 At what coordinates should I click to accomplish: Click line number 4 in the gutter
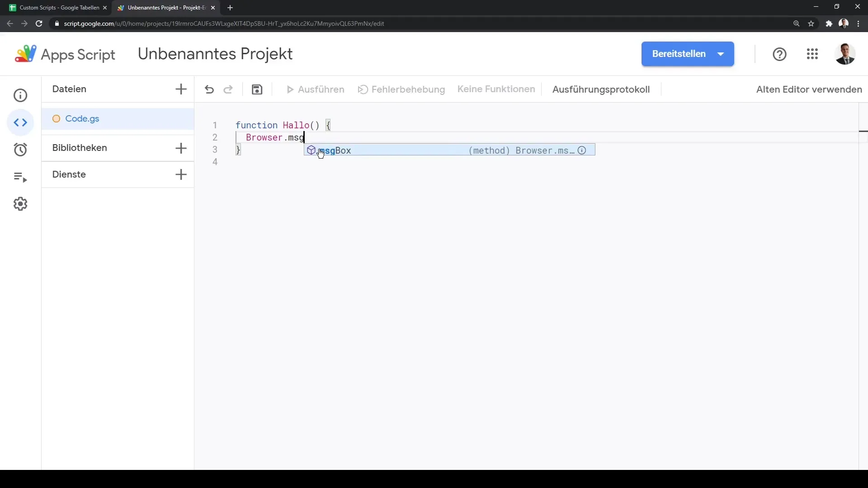(x=215, y=162)
